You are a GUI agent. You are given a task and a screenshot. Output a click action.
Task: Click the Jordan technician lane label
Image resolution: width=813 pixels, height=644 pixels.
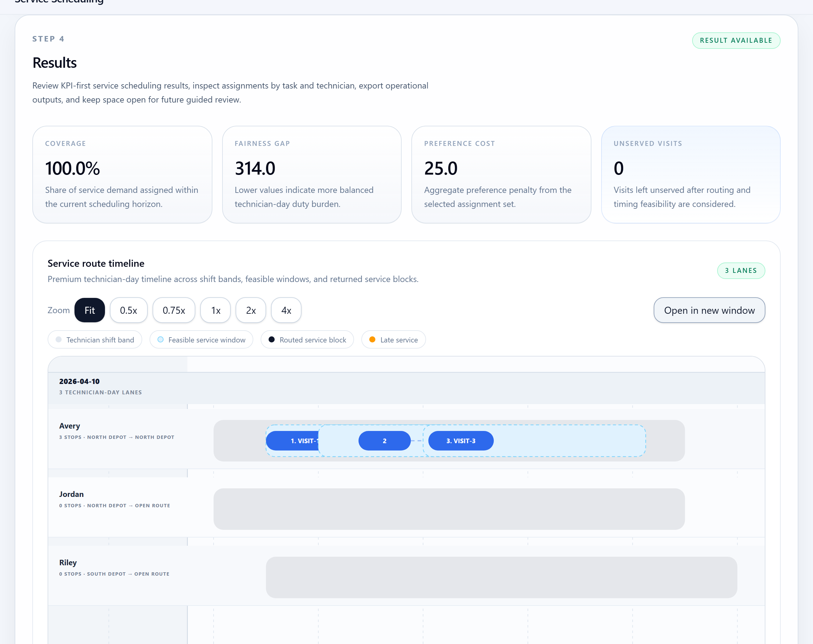pos(72,494)
